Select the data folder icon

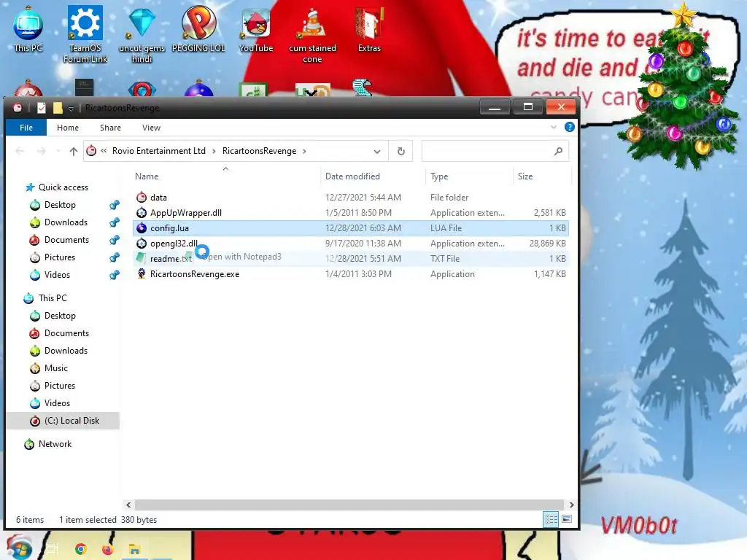(x=142, y=197)
